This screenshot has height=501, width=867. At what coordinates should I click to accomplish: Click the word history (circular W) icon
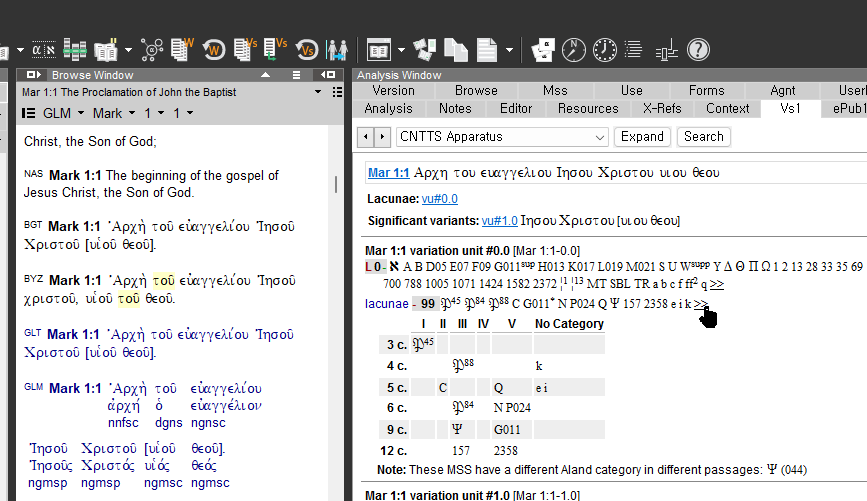pos(213,50)
